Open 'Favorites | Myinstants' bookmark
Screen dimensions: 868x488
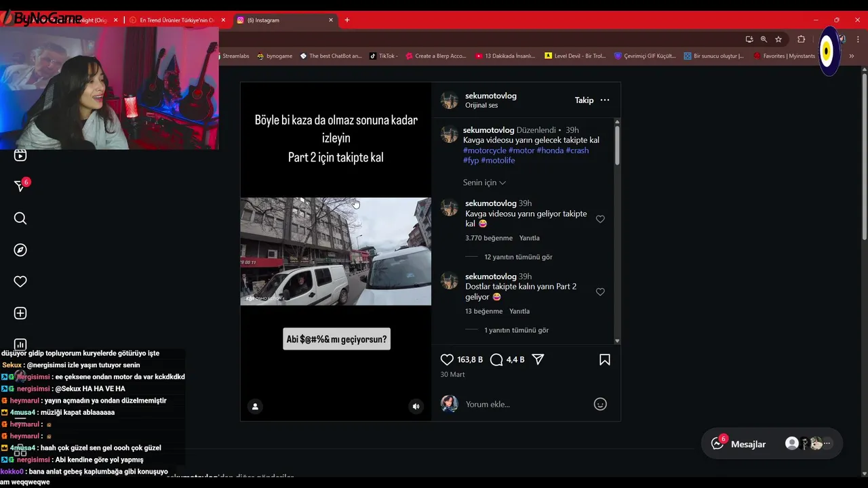point(783,56)
